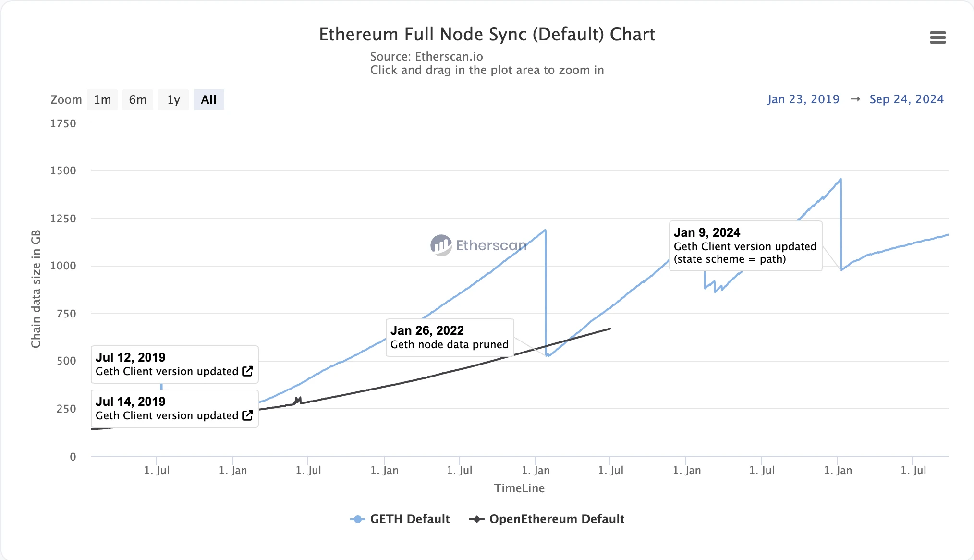Screen dimensions: 974x560
Task: Click external link icon in Jul 12, 2019 annotation
Action: (x=247, y=371)
